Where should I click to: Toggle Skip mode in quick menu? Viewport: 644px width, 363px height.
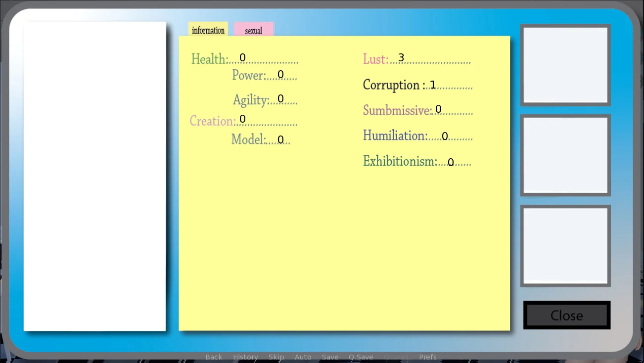[x=276, y=357]
